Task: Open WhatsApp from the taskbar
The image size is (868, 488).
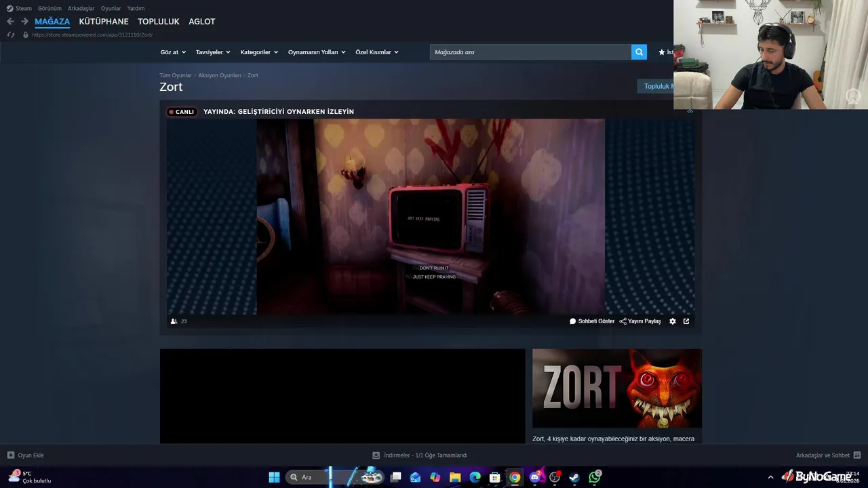Action: click(x=595, y=477)
